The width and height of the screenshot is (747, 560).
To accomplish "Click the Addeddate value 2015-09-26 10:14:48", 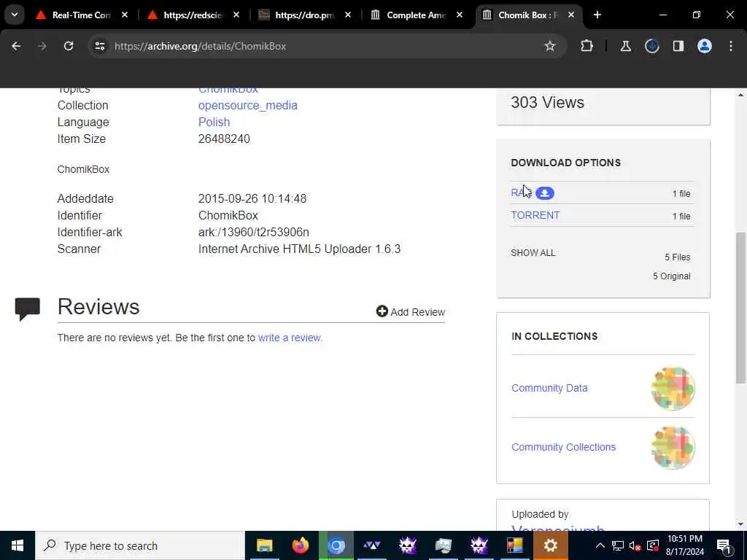I will click(252, 198).
